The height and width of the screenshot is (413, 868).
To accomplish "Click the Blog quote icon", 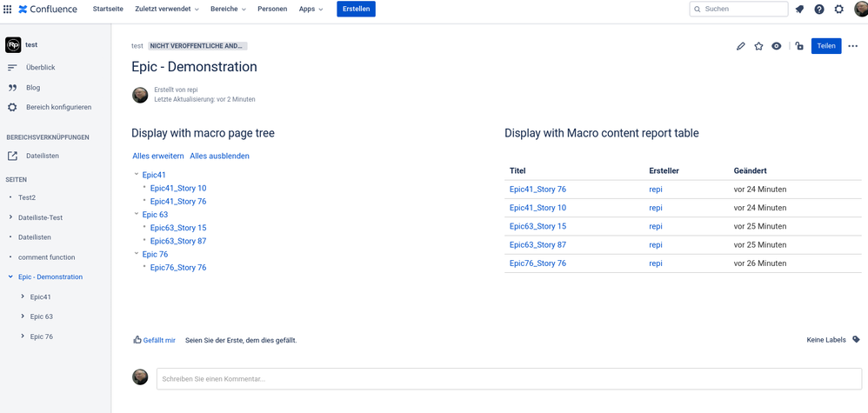I will pyautogui.click(x=12, y=88).
